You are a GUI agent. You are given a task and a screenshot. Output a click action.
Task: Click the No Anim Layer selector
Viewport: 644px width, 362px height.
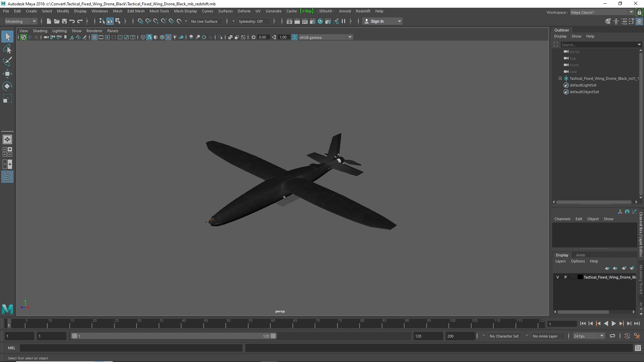[x=548, y=336]
